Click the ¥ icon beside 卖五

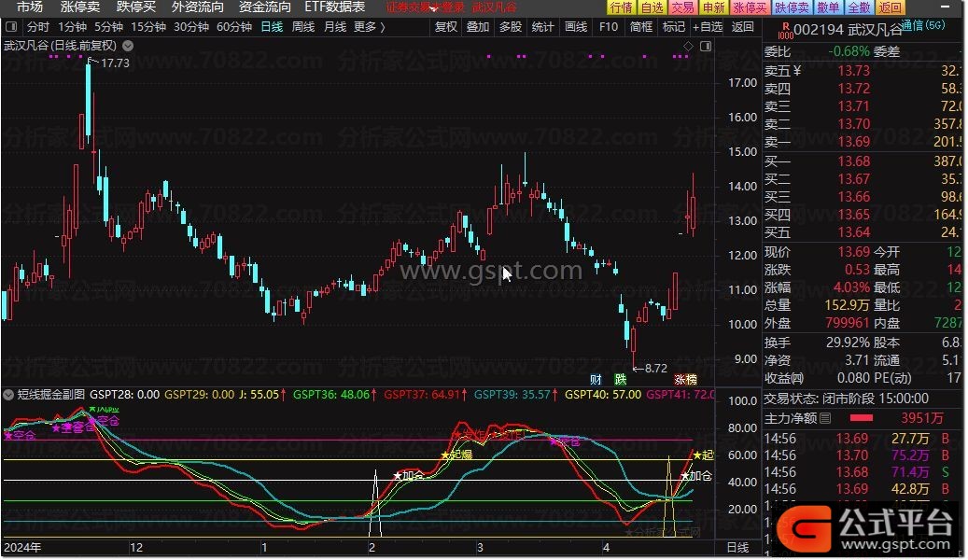[797, 71]
